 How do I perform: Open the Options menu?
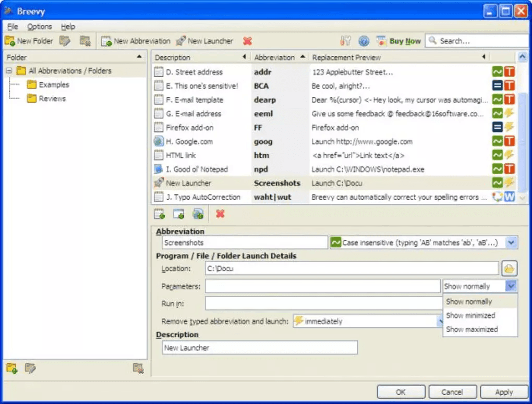39,27
